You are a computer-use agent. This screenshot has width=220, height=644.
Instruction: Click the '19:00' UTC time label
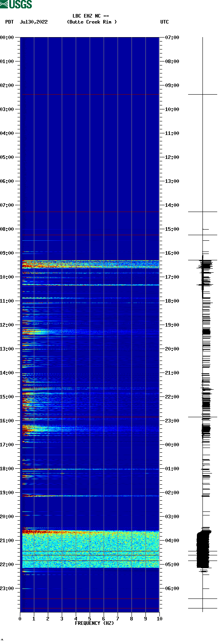(172, 325)
